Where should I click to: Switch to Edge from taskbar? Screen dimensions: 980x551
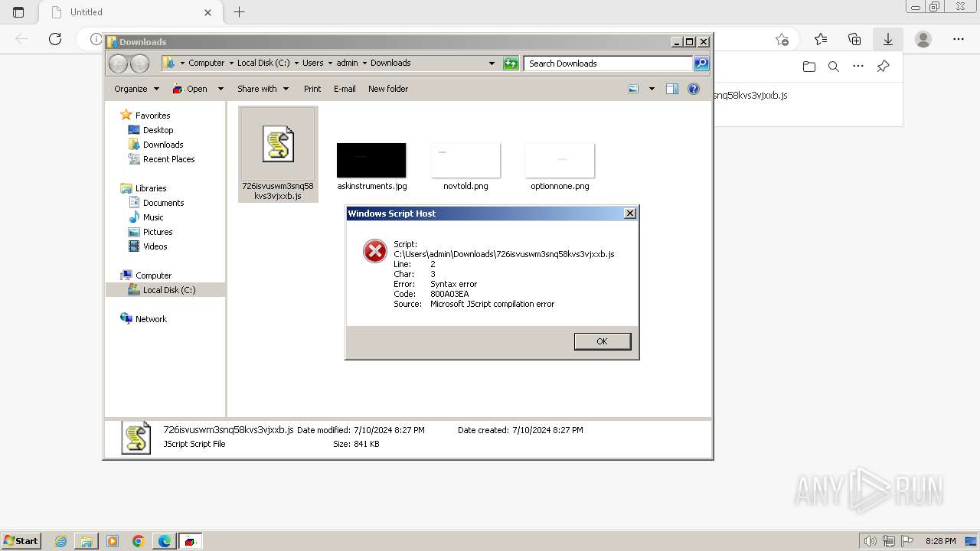(165, 541)
